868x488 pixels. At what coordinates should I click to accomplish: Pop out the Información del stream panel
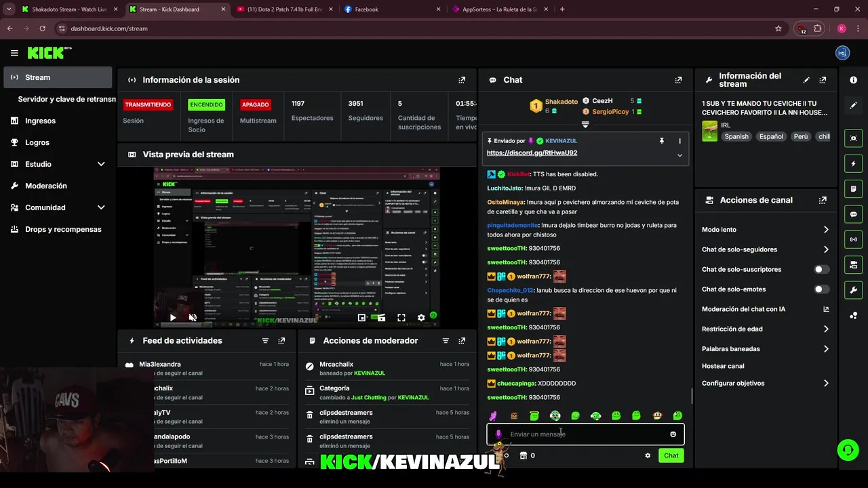[823, 80]
